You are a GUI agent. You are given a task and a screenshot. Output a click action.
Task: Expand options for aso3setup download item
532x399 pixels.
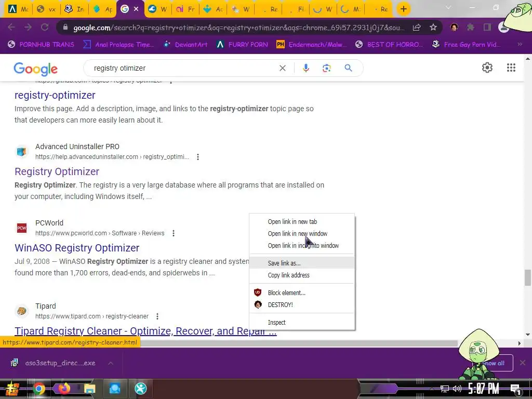click(x=111, y=363)
